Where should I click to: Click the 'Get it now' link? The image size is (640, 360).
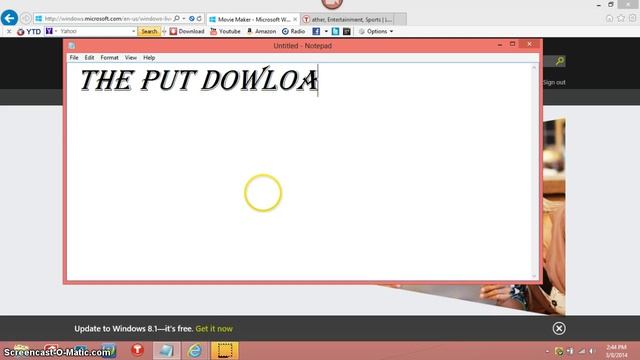click(214, 329)
